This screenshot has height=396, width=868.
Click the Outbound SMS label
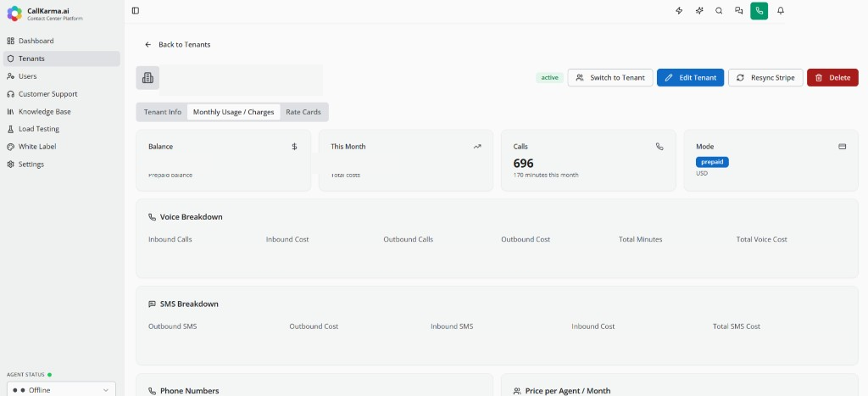172,326
